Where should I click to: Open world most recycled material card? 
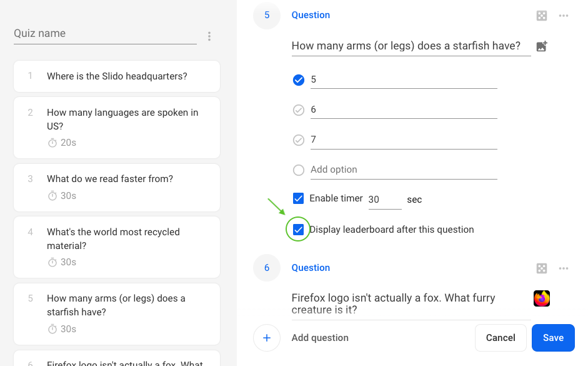pyautogui.click(x=117, y=247)
